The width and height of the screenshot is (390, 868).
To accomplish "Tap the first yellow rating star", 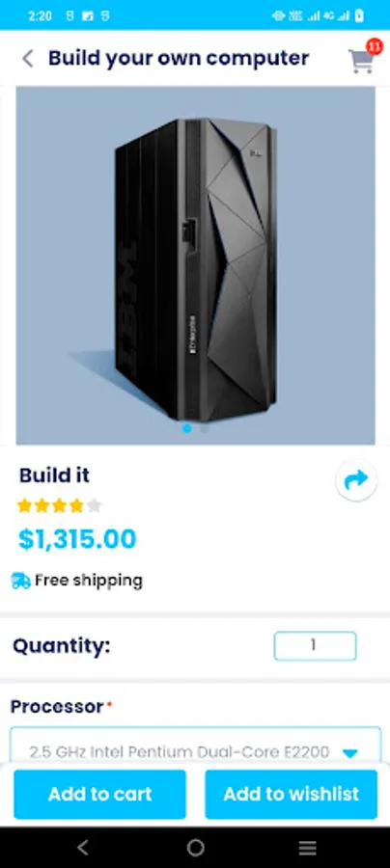I will 24,505.
